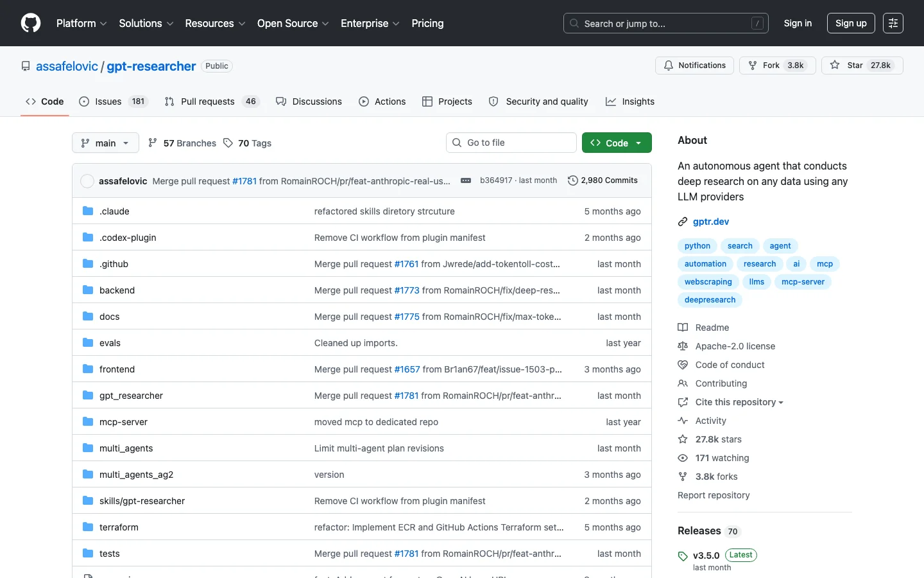Open the v3.5.0 latest release
This screenshot has width=924, height=578.
[706, 556]
